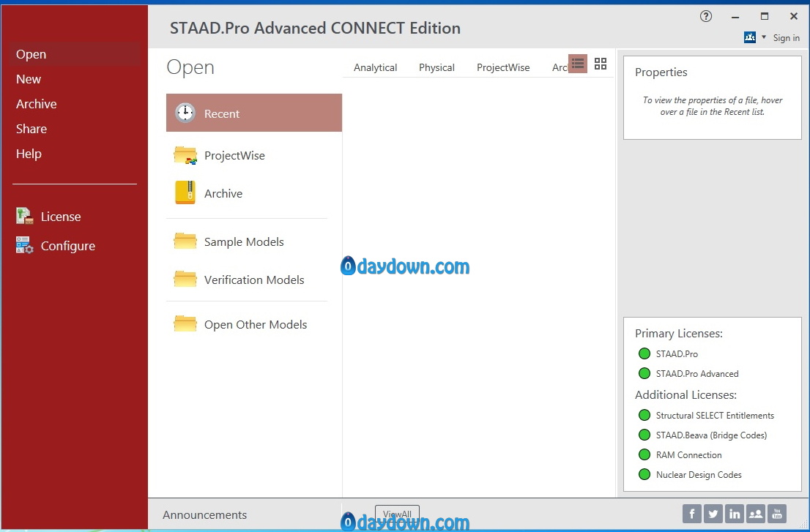Open the LinkedIn page icon
Image resolution: width=810 pixels, height=532 pixels.
coord(734,514)
